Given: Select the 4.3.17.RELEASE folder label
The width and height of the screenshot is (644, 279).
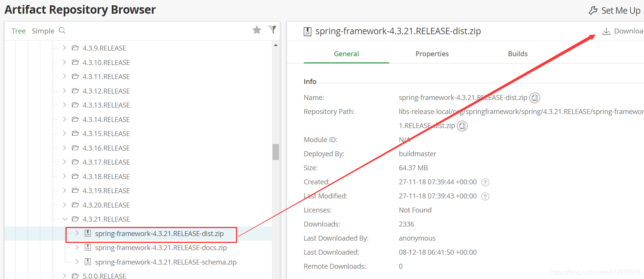Looking at the screenshot, I should pyautogui.click(x=106, y=162).
